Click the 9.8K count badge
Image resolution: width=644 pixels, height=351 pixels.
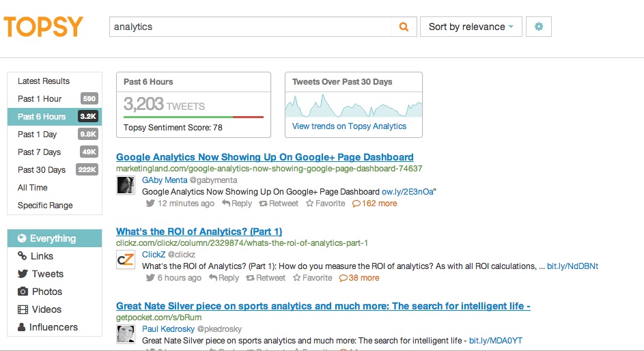point(88,134)
